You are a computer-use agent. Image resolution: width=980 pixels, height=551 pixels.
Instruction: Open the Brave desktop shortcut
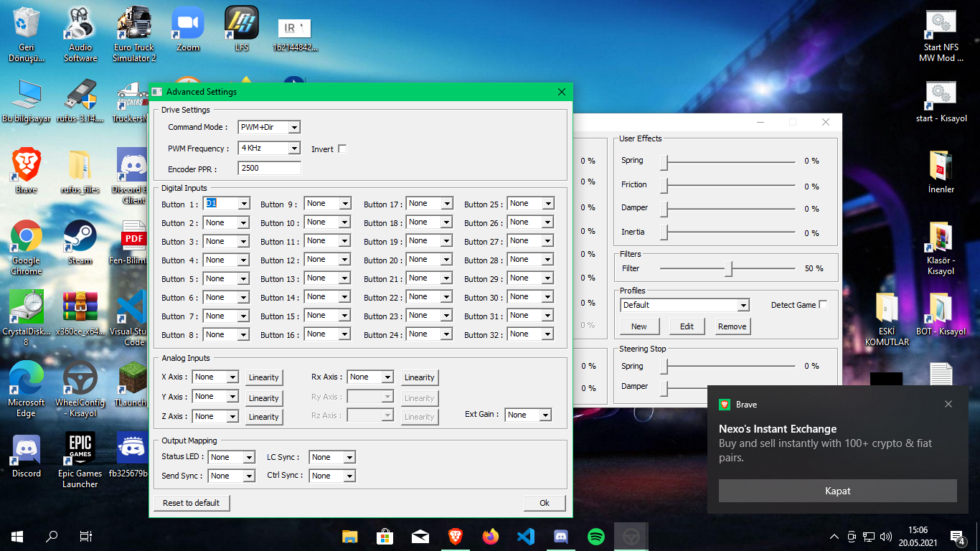(x=27, y=171)
